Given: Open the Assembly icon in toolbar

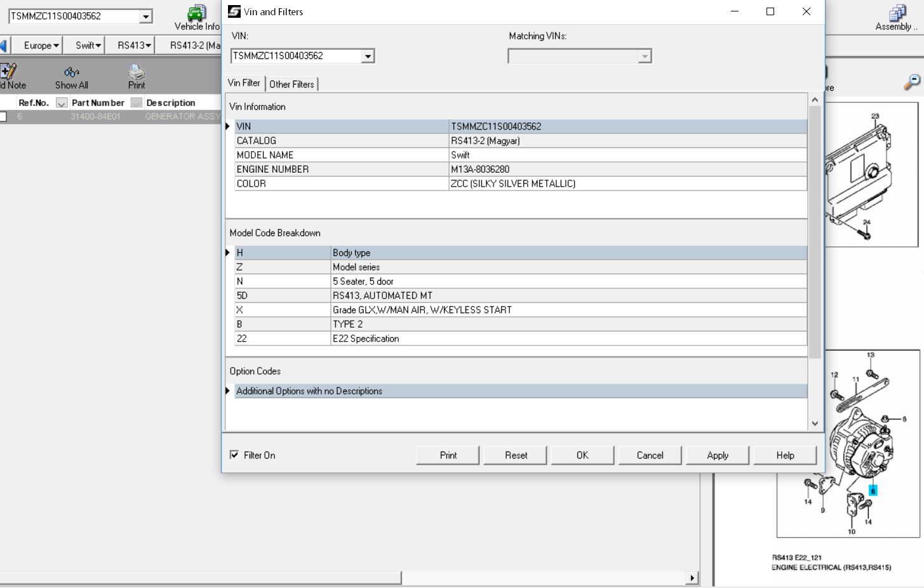Looking at the screenshot, I should pyautogui.click(x=897, y=13).
